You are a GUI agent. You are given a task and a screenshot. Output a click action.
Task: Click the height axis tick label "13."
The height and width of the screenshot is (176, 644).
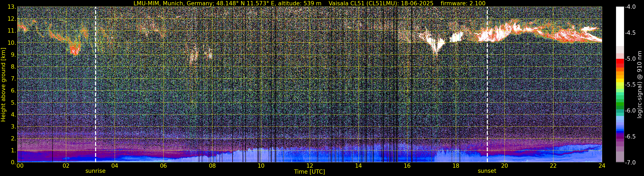12,7
